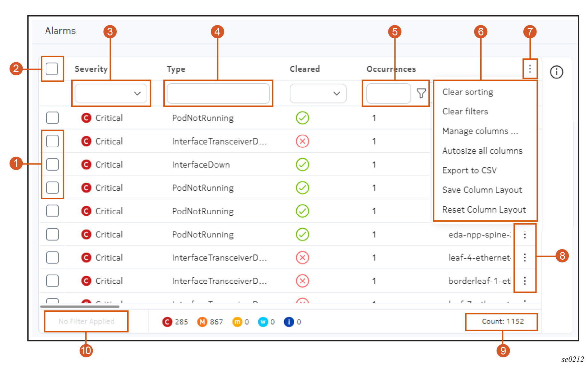Select the first PodNotRunning row checkbox
Image resolution: width=588 pixels, height=366 pixels.
[52, 118]
